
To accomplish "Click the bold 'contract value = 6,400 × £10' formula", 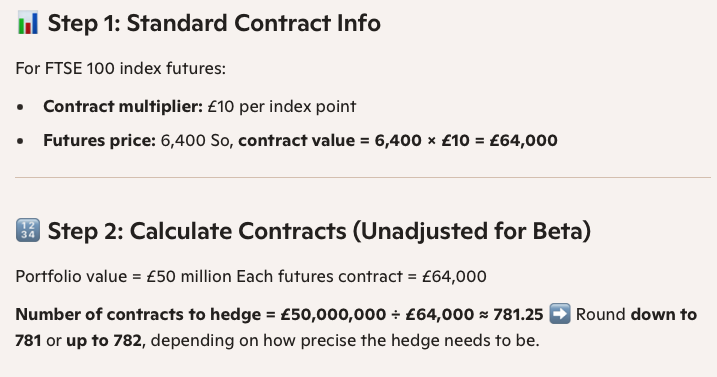I will [354, 140].
